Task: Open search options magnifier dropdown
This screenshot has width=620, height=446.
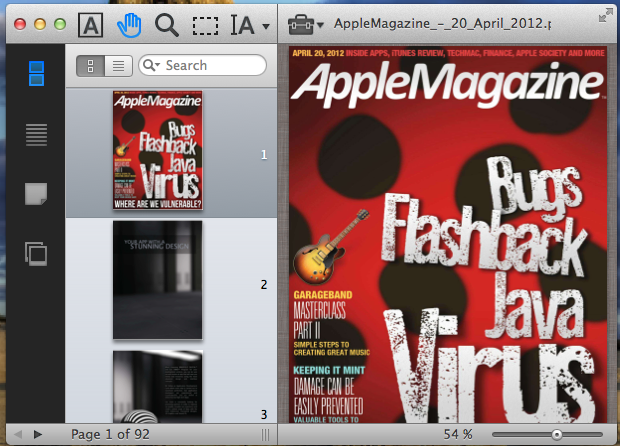Action: click(151, 65)
